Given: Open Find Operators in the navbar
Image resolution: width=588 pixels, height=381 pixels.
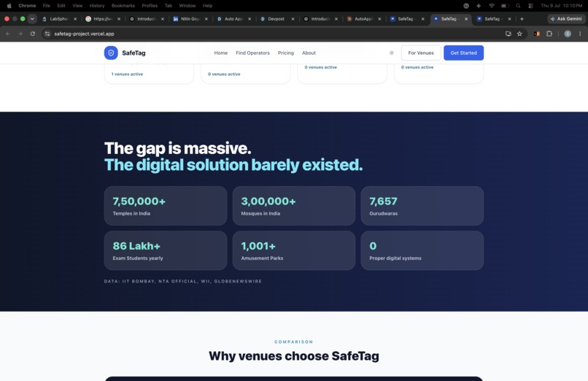Looking at the screenshot, I should click(252, 53).
